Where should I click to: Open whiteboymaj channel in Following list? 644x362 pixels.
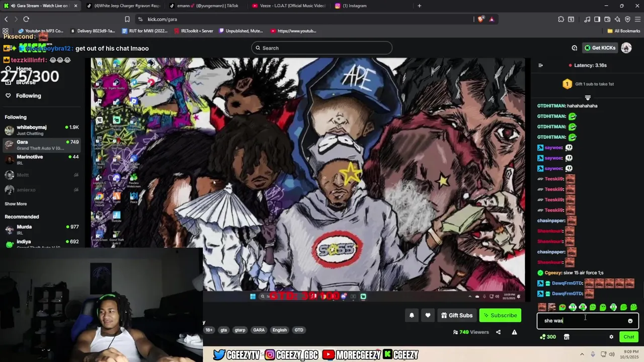[x=41, y=130]
